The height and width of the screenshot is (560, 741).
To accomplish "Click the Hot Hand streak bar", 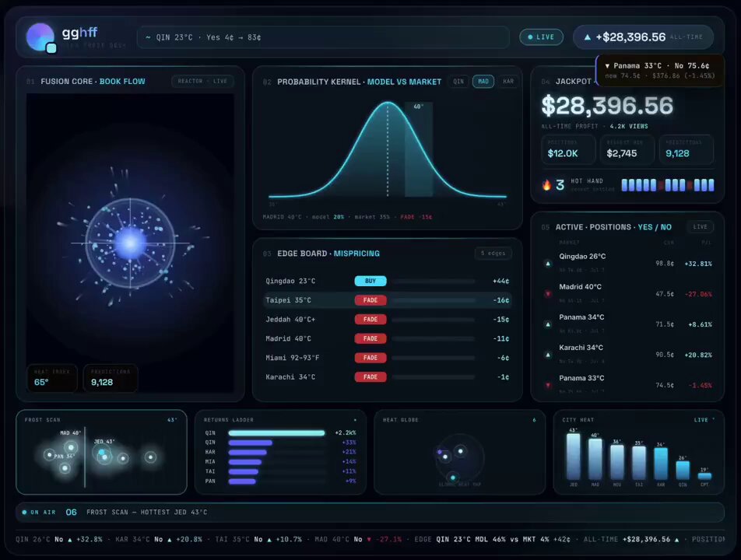I will tap(667, 185).
